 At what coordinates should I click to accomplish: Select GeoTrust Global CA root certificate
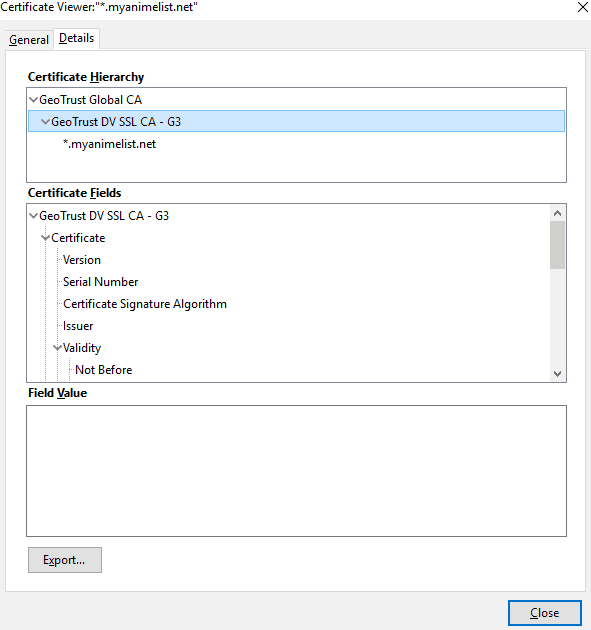90,100
